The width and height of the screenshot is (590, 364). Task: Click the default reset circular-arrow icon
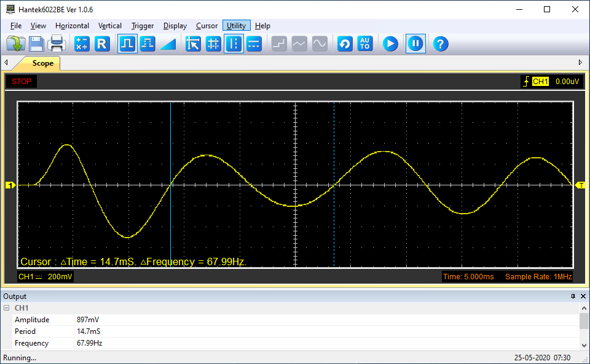point(345,44)
